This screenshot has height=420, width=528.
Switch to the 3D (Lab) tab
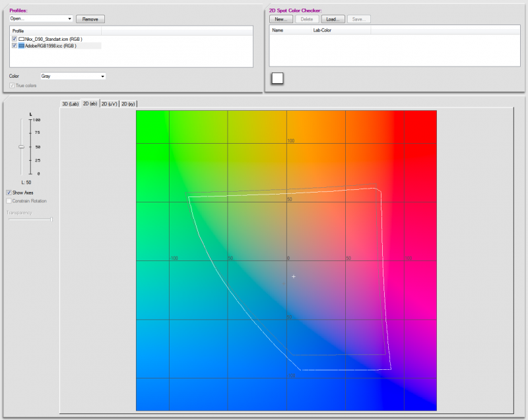pyautogui.click(x=71, y=104)
